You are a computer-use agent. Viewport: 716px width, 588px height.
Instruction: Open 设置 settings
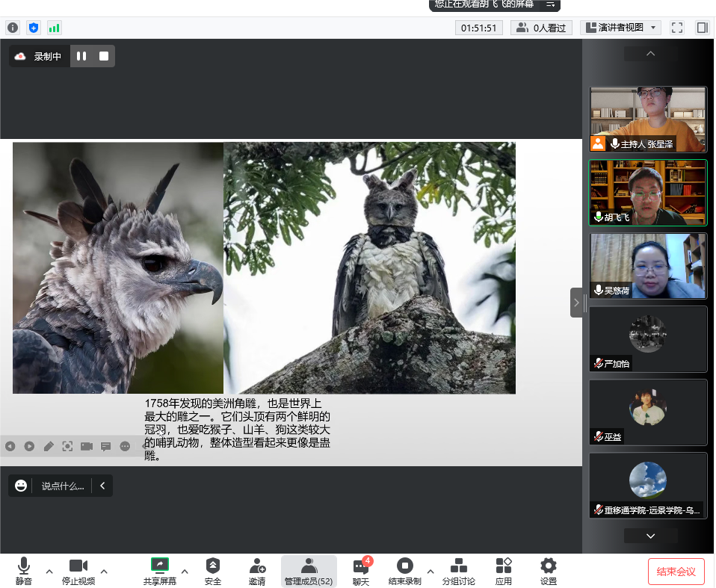(x=549, y=571)
